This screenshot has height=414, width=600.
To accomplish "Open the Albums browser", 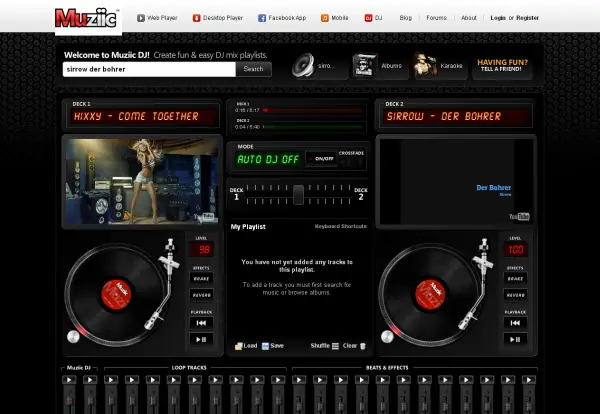I will (x=379, y=65).
